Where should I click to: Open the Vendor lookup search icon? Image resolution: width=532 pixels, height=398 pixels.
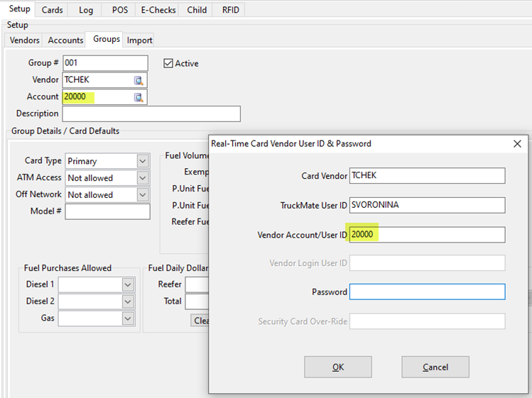(139, 80)
